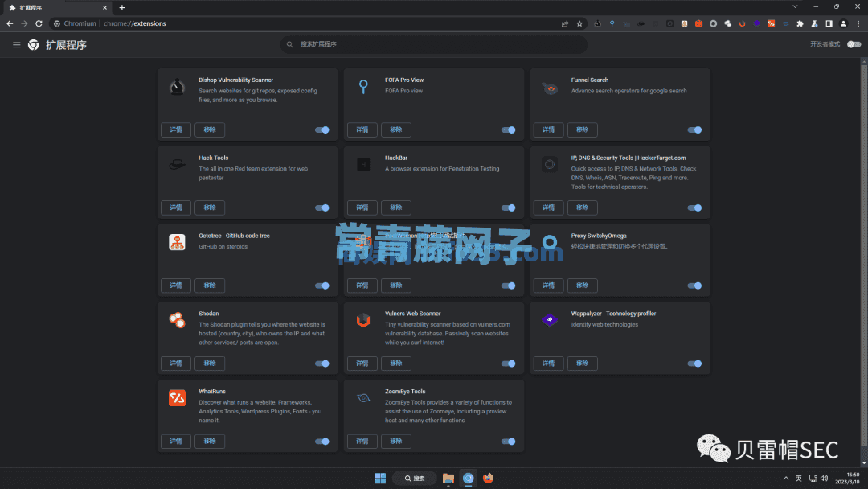Turn off the Funnel Search extension
Image resolution: width=868 pixels, height=489 pixels.
pos(694,130)
